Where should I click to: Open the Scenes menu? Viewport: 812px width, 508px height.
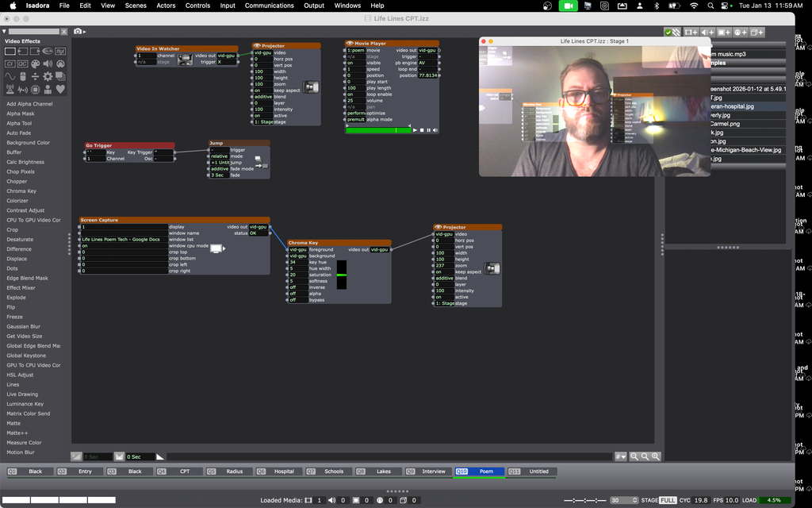tap(136, 6)
